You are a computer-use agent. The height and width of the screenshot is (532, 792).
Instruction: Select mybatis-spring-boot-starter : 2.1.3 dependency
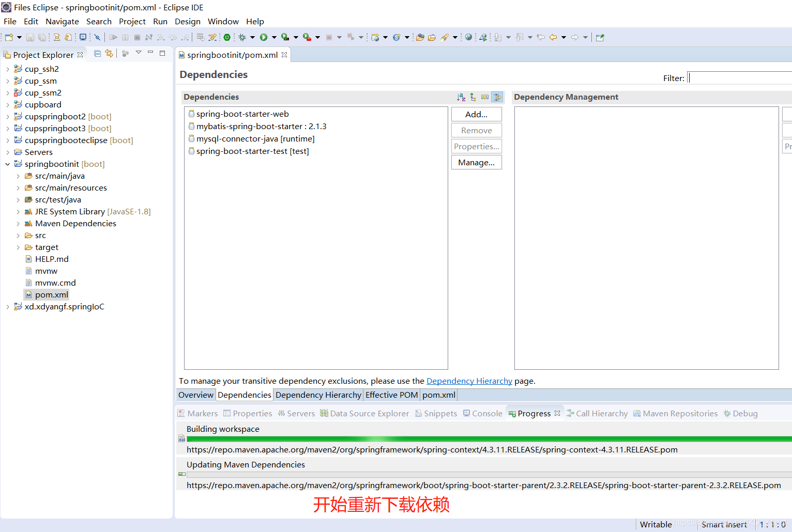257,127
